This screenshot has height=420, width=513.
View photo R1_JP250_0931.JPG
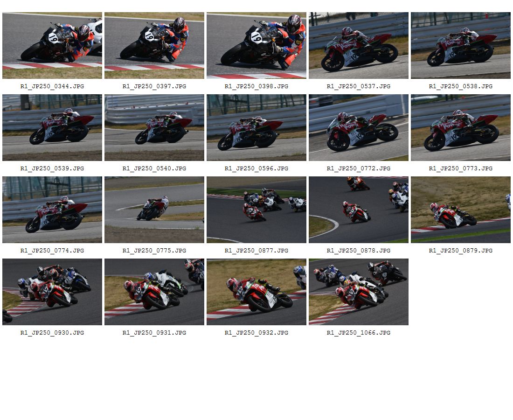154,292
